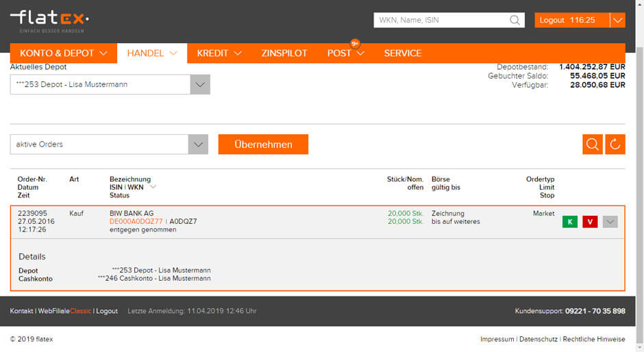Open the Datenschutz link
The width and height of the screenshot is (644, 352).
538,339
